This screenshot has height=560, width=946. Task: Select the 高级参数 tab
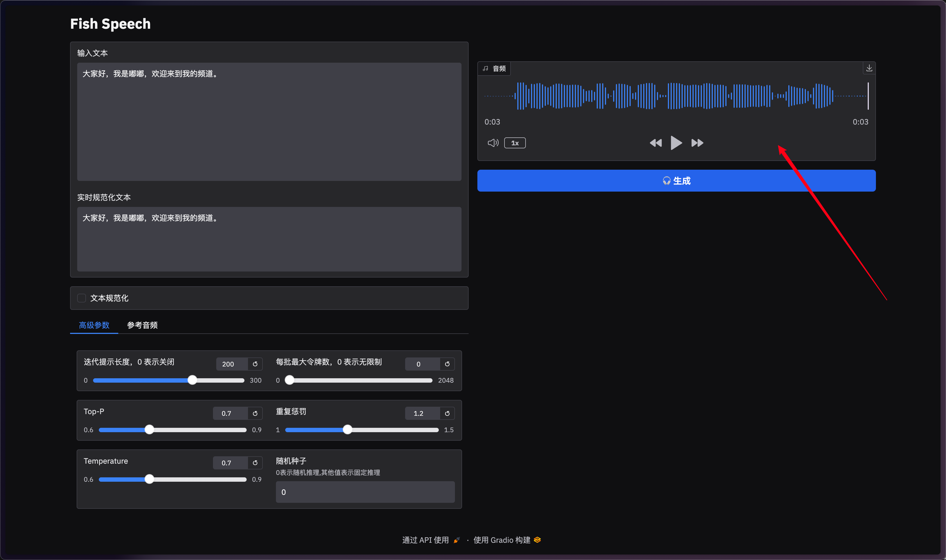[x=94, y=325]
